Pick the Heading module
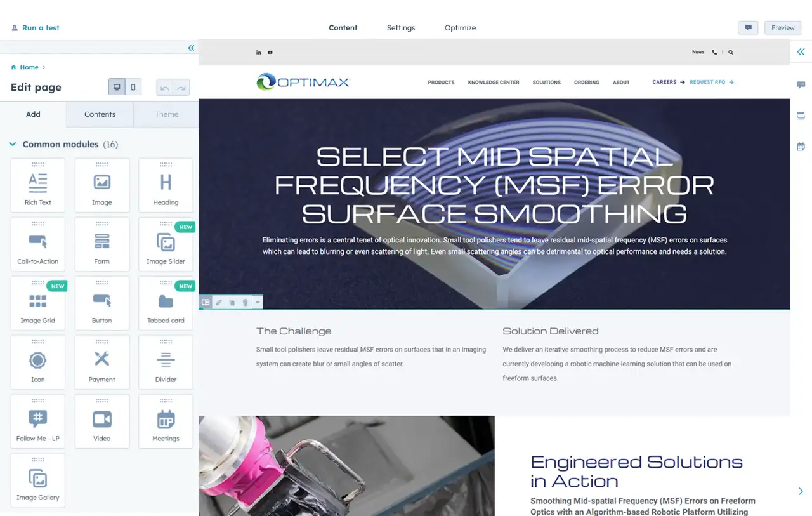 click(x=166, y=185)
